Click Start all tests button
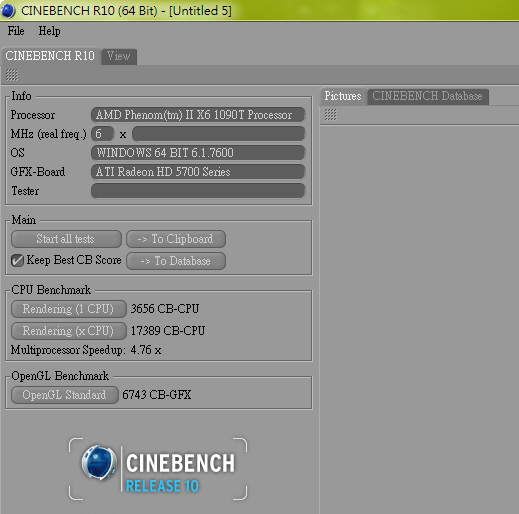 (66, 239)
